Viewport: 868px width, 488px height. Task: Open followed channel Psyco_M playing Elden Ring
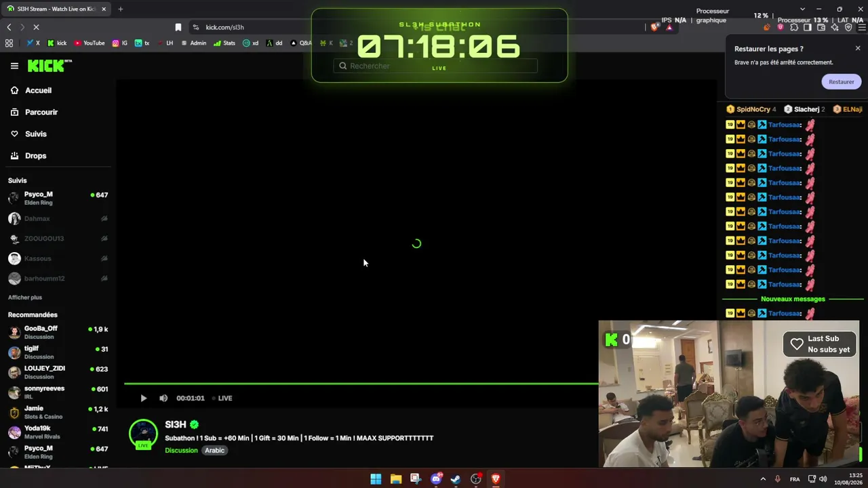(58, 198)
